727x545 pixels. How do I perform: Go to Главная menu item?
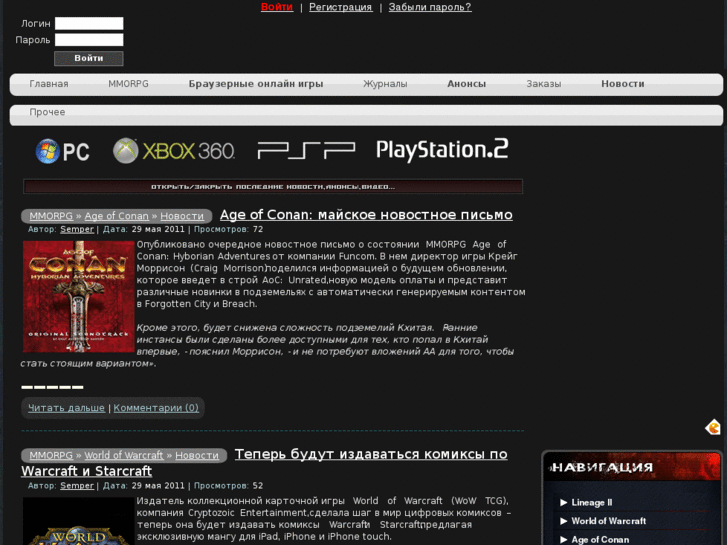(x=49, y=84)
